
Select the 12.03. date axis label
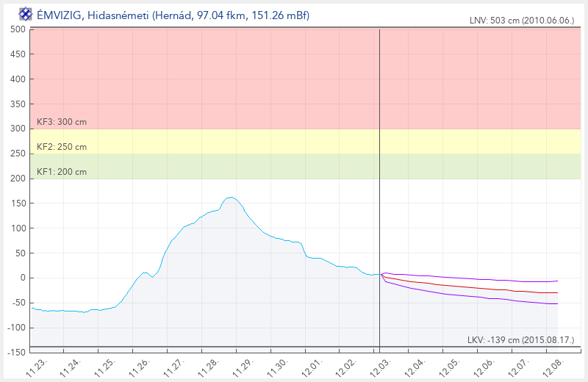pos(381,364)
